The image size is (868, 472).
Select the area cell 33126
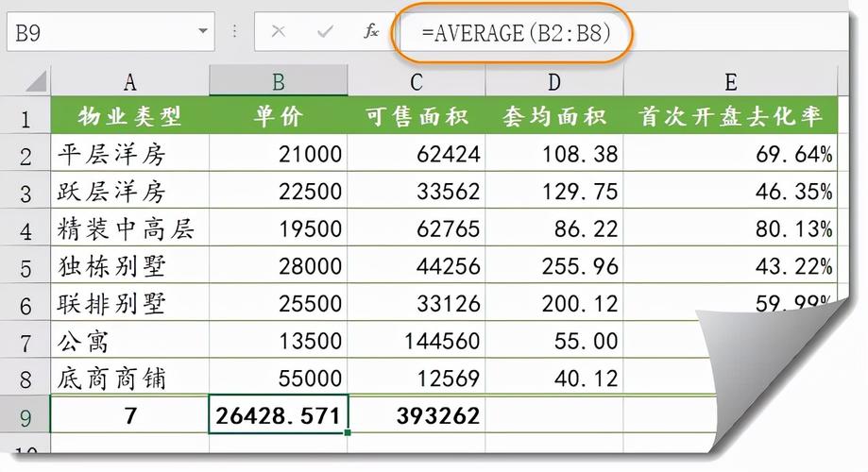click(417, 303)
